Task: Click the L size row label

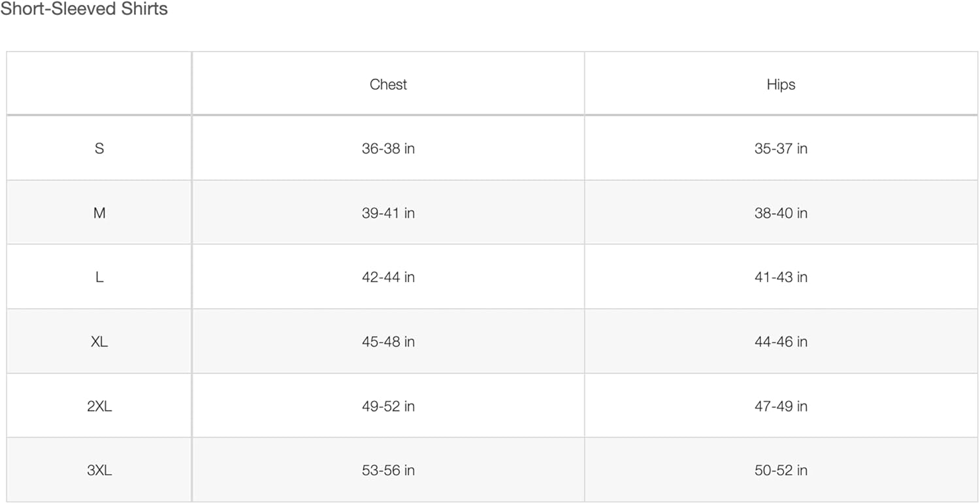Action: 99,277
